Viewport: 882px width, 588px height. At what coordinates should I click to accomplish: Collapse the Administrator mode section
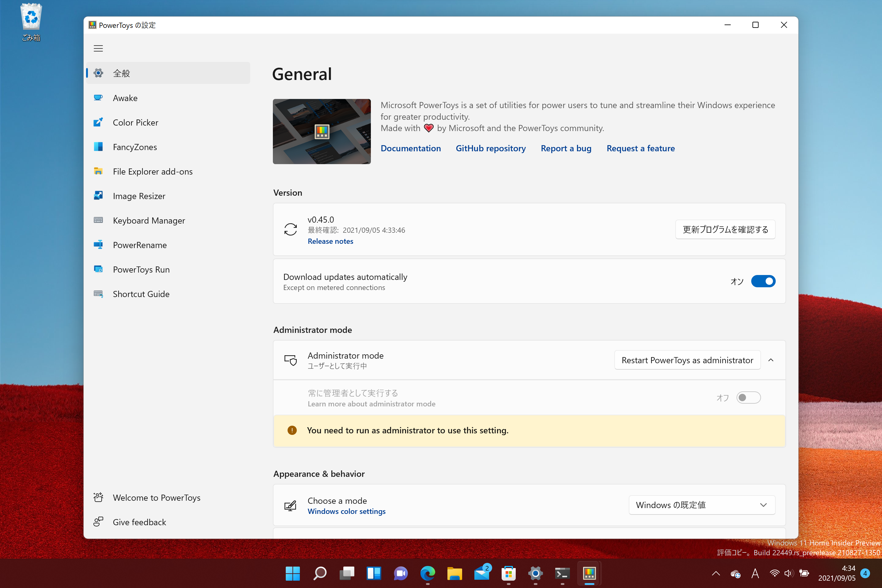[771, 360]
